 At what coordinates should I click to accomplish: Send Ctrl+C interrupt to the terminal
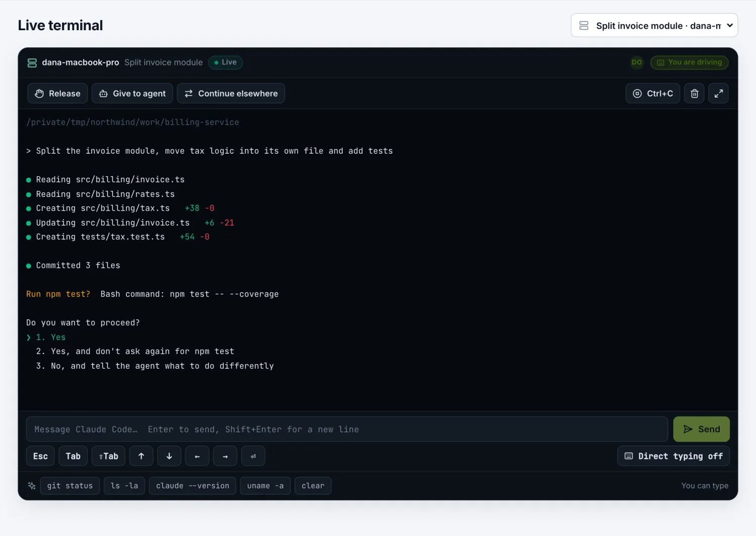point(653,93)
